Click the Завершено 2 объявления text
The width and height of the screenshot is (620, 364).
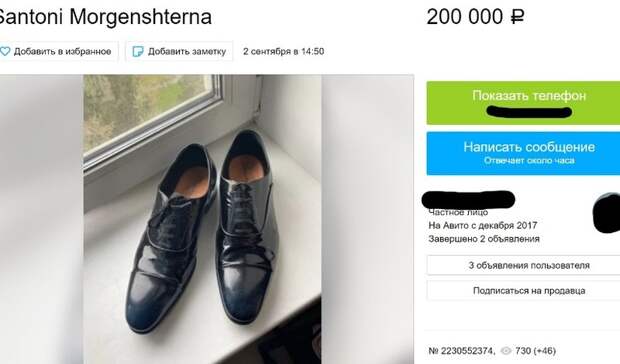(x=484, y=239)
